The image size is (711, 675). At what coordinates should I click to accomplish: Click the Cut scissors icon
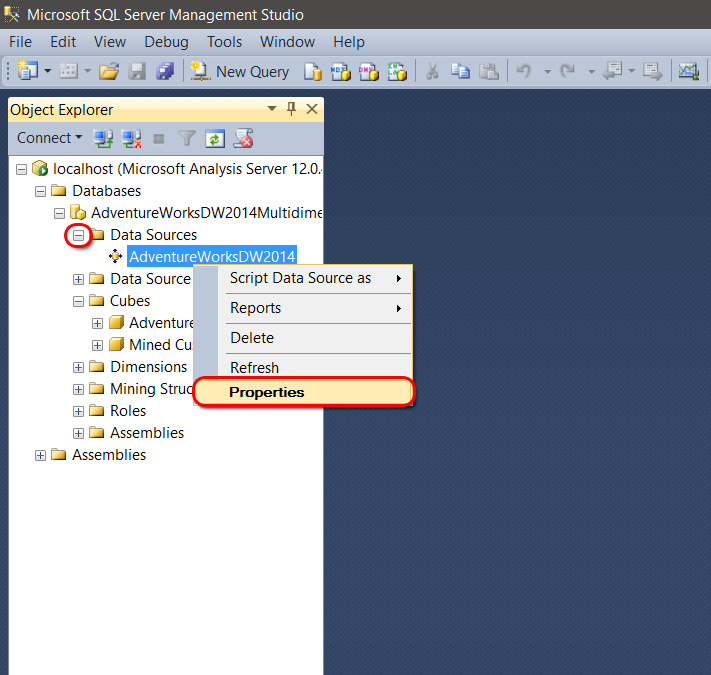point(433,71)
